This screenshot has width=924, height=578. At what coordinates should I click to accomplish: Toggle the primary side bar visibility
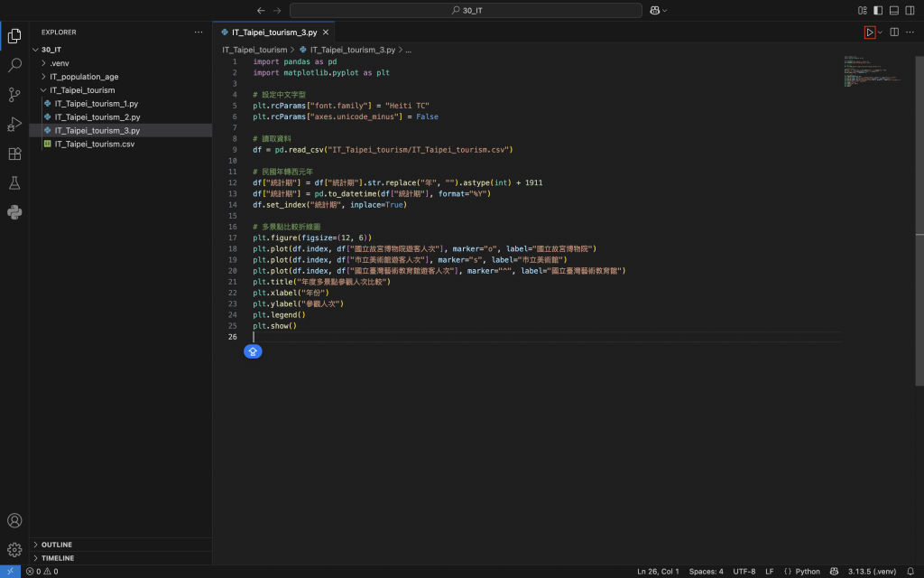(878, 10)
